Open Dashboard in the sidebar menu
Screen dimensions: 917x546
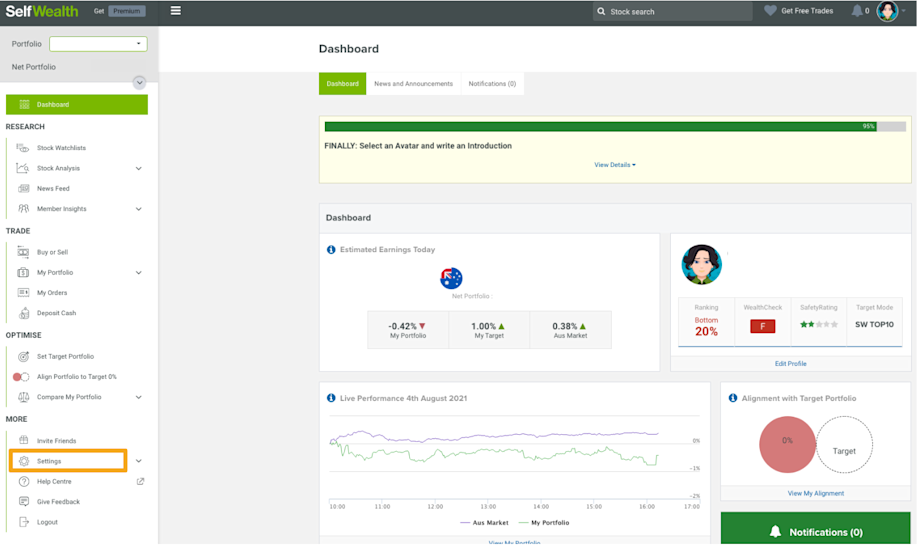77,105
